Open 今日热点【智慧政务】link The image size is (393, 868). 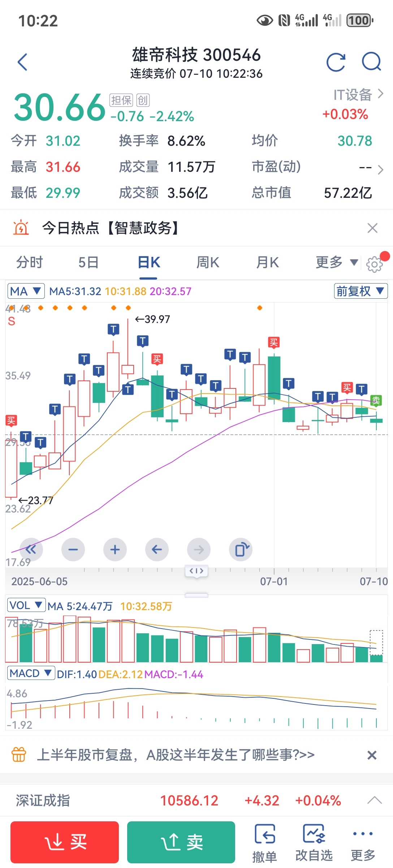tap(111, 228)
